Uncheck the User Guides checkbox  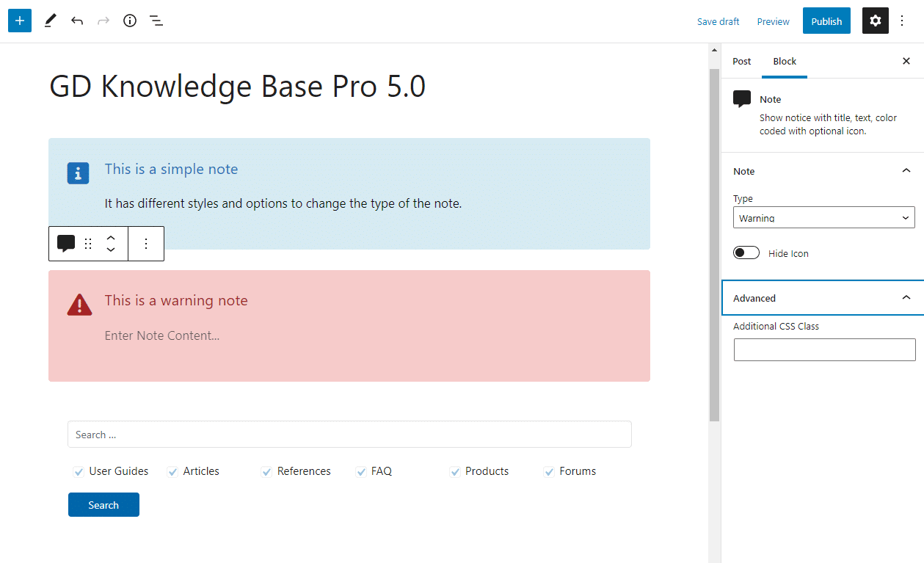click(x=79, y=472)
